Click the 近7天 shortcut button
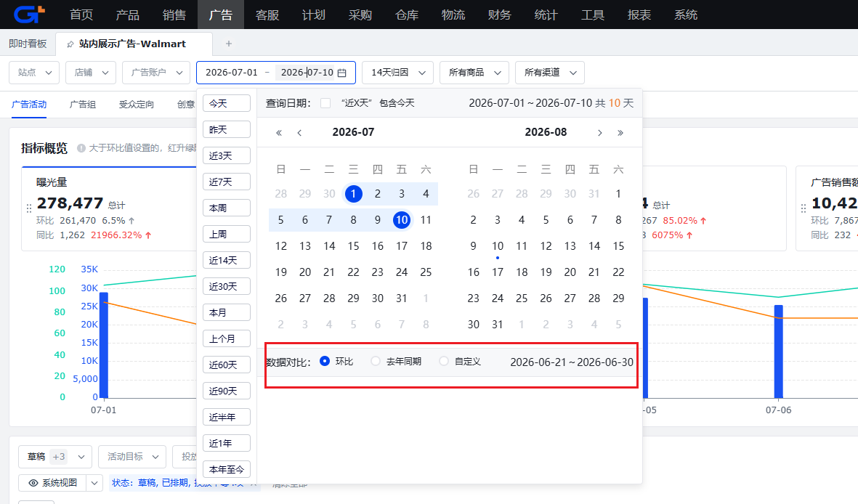This screenshot has height=504, width=858. [227, 182]
